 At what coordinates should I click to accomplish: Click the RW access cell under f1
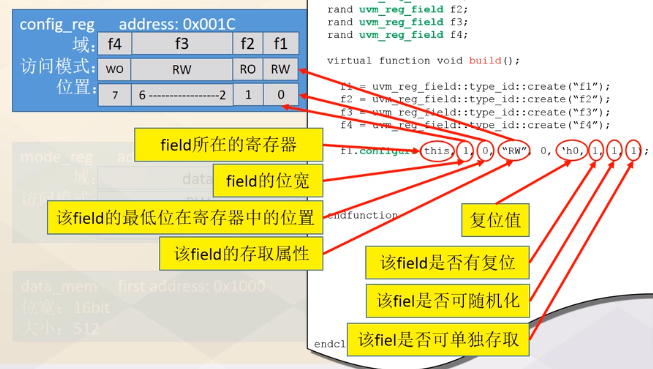coord(281,69)
